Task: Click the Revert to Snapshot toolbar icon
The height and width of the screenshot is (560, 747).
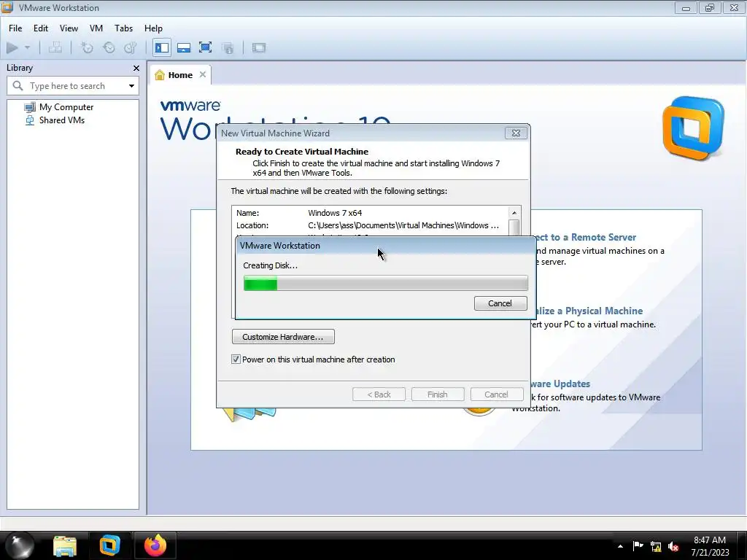Action: pyautogui.click(x=109, y=47)
